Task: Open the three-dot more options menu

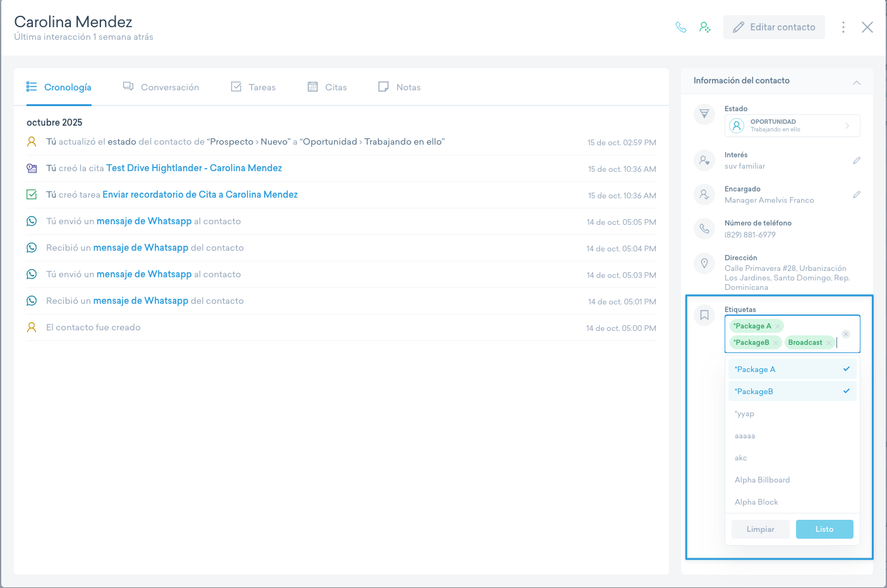Action: [843, 27]
